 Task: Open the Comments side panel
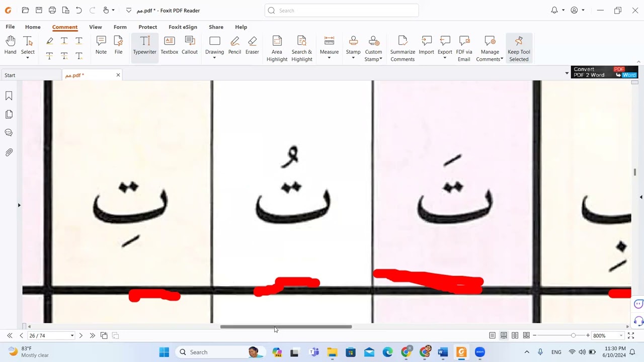9,133
